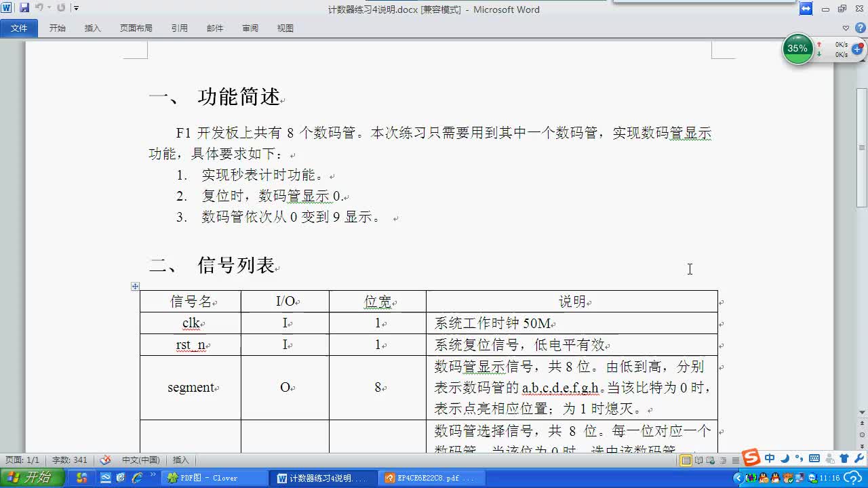Viewport: 868px width, 488px height.
Task: Click the table cell 'segment'
Action: pos(191,388)
